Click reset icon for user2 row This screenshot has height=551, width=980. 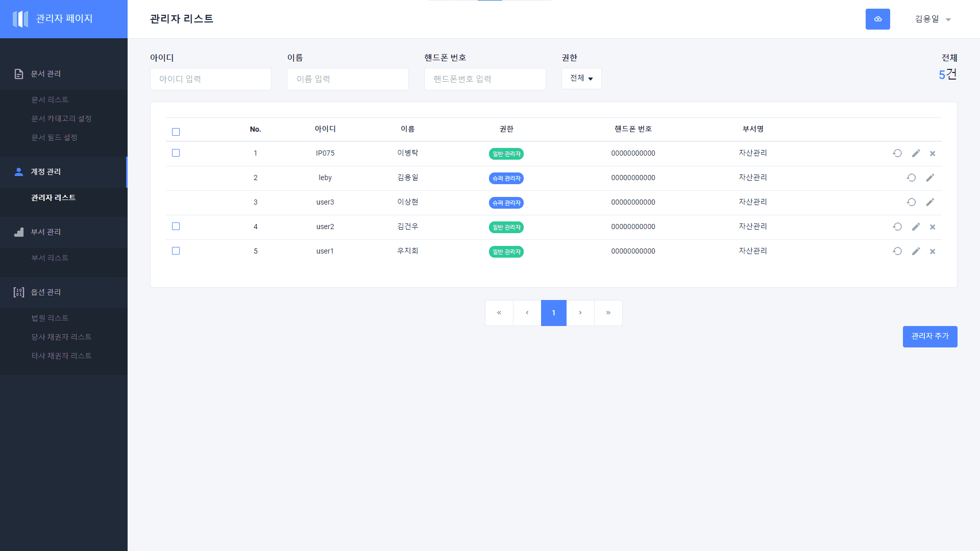(x=897, y=227)
